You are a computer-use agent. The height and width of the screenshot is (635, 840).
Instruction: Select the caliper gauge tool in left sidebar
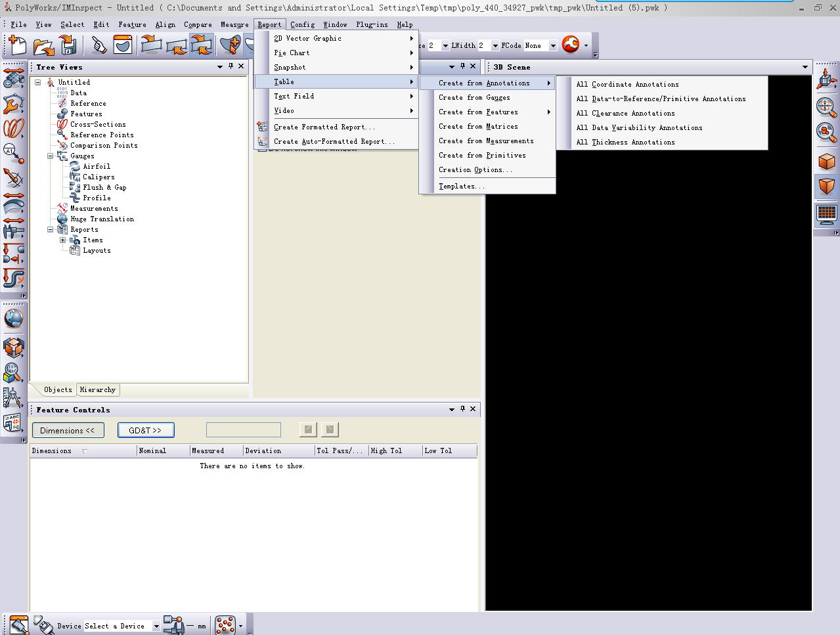click(13, 229)
